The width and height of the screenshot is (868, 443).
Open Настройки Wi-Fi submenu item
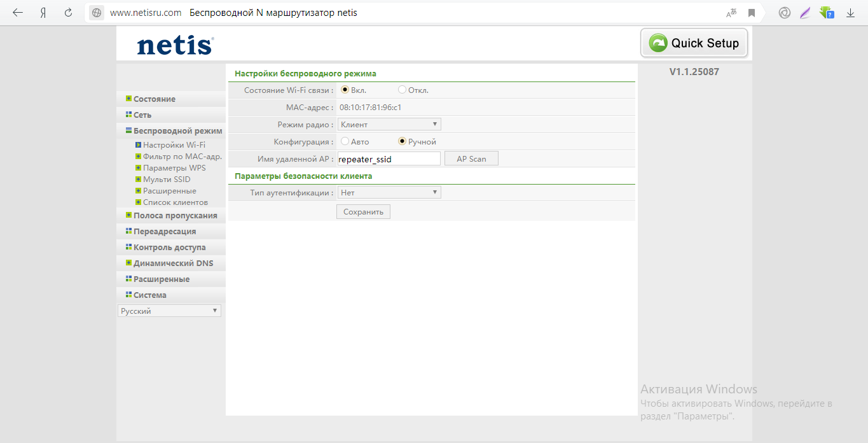(174, 145)
